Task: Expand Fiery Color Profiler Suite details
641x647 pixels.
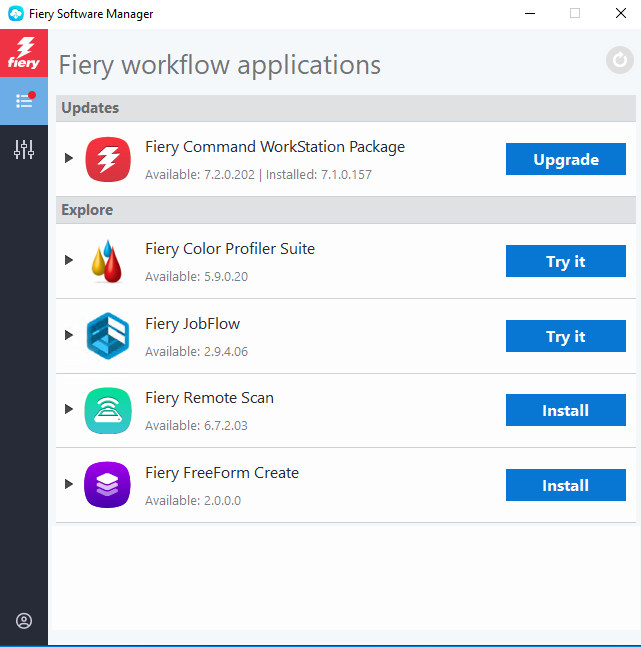Action: tap(69, 261)
